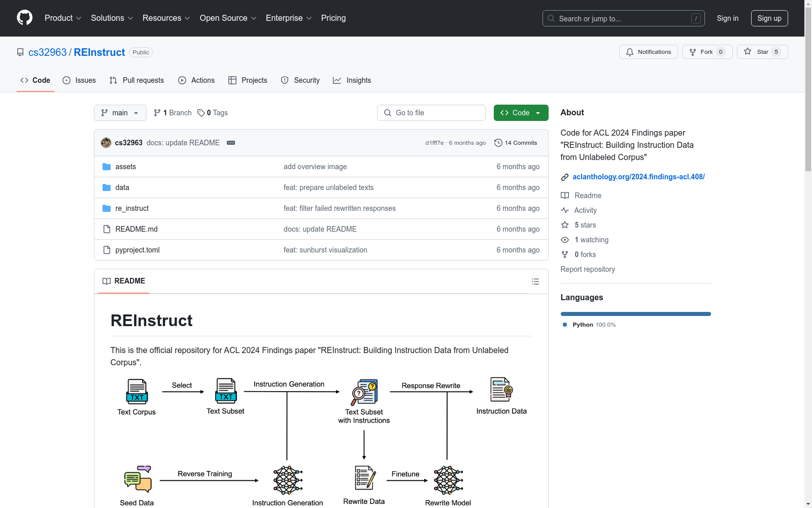
Task: Expand the commit message ellipsis details
Action: click(231, 143)
